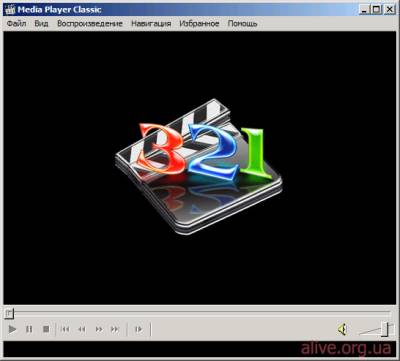Increase playback speed with the fast-forward icon
Screen dimensions: 400x361
click(99, 329)
